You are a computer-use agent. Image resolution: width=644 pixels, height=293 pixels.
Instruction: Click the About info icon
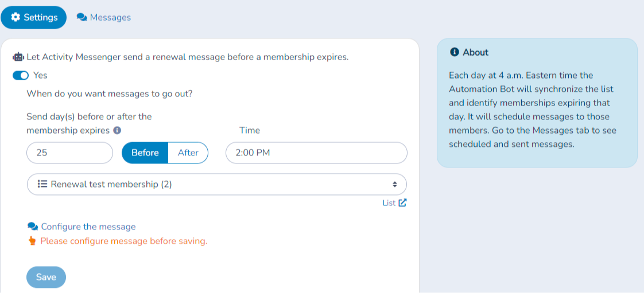point(454,52)
